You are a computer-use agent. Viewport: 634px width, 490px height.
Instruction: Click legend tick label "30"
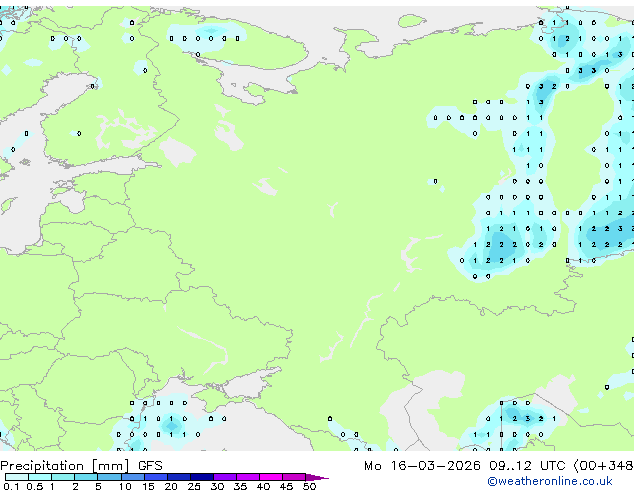click(217, 486)
